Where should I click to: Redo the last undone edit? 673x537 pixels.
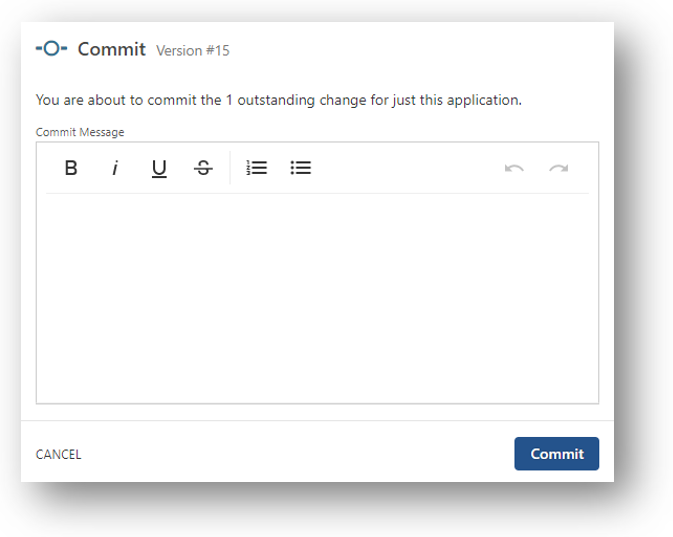click(x=558, y=168)
